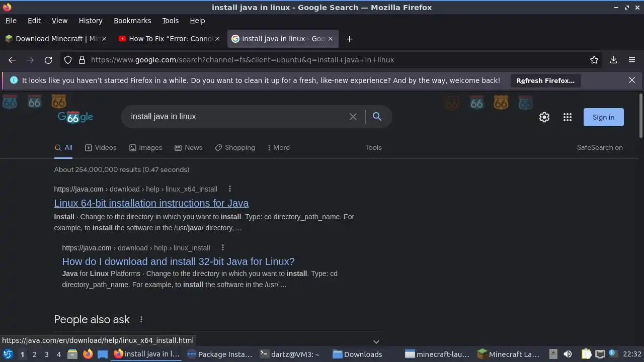Open the Firefox hamburger application menu

(632, 60)
